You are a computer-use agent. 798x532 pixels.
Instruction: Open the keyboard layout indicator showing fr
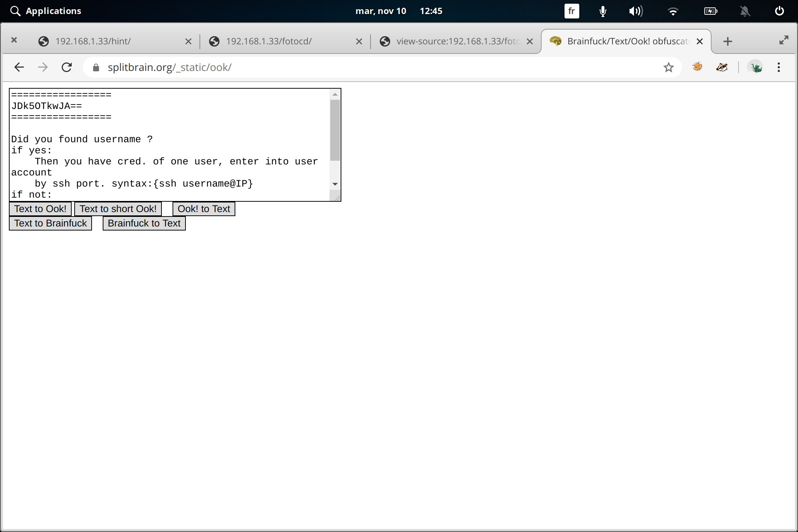[571, 11]
